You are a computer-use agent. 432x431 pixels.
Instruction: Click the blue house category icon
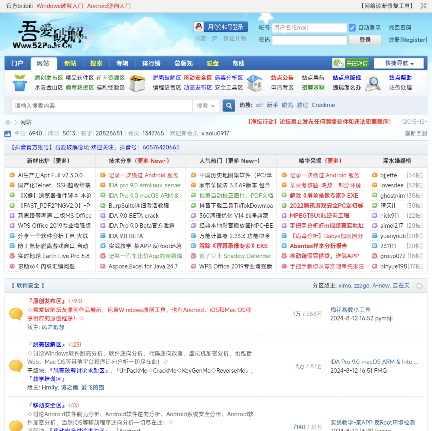[255, 83]
